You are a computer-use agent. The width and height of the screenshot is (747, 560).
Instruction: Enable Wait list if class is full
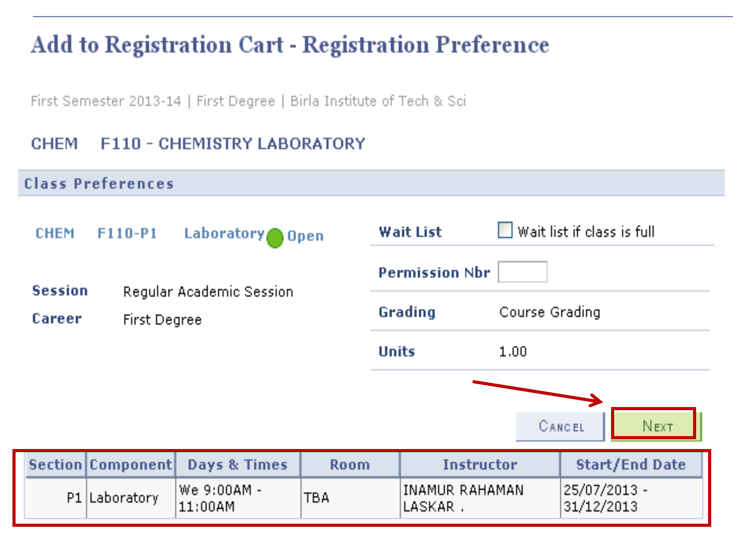[505, 230]
